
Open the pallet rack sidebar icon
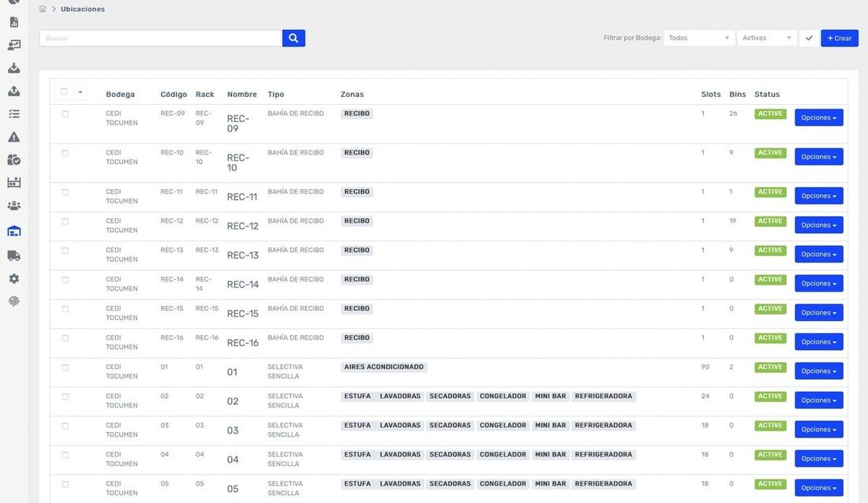[14, 183]
